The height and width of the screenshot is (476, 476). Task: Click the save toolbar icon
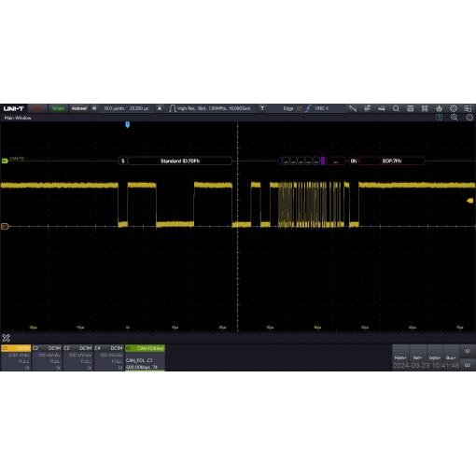point(411,108)
